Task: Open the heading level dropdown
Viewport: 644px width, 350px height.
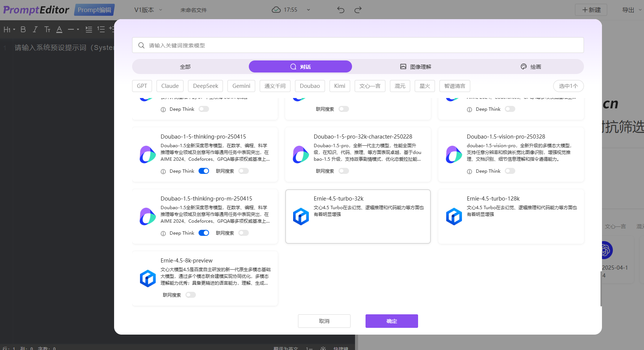Action: click(x=9, y=29)
